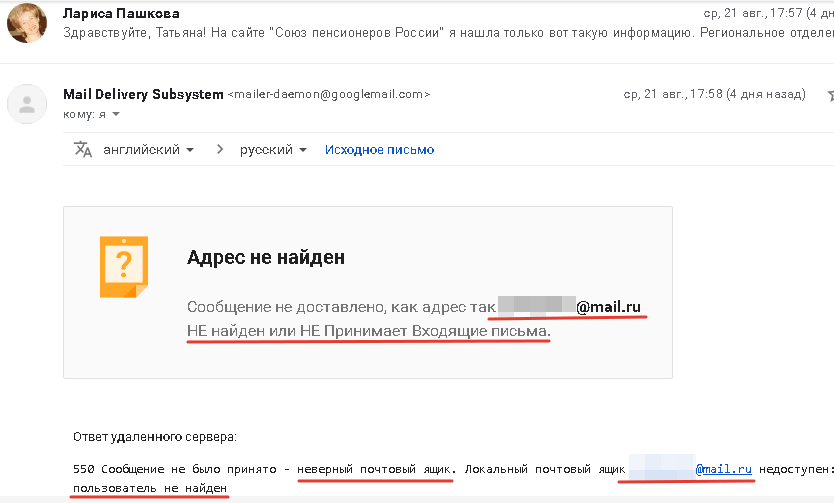Expand the collapsed message starting "Здравствуйте, Татьяна!"
The image size is (834, 503).
click(400, 31)
